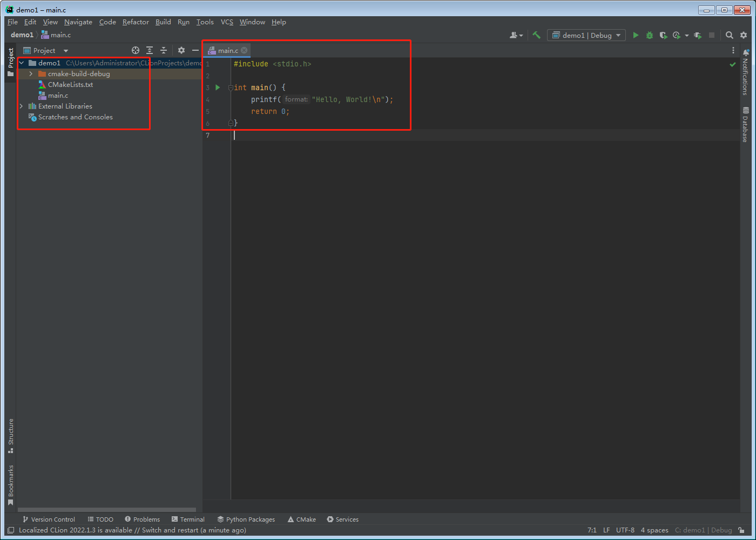Click the UTF-8 encoding indicator
Viewport: 756px width, 540px height.
point(625,530)
